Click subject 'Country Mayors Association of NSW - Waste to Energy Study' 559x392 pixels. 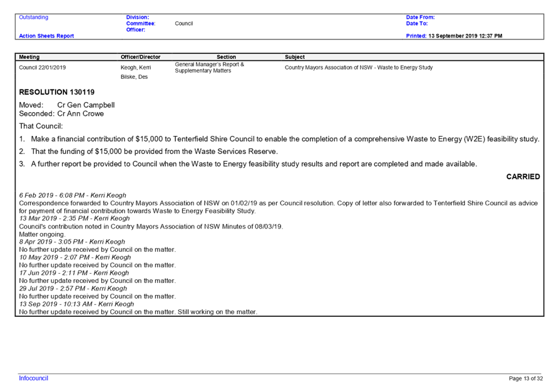(x=359, y=68)
